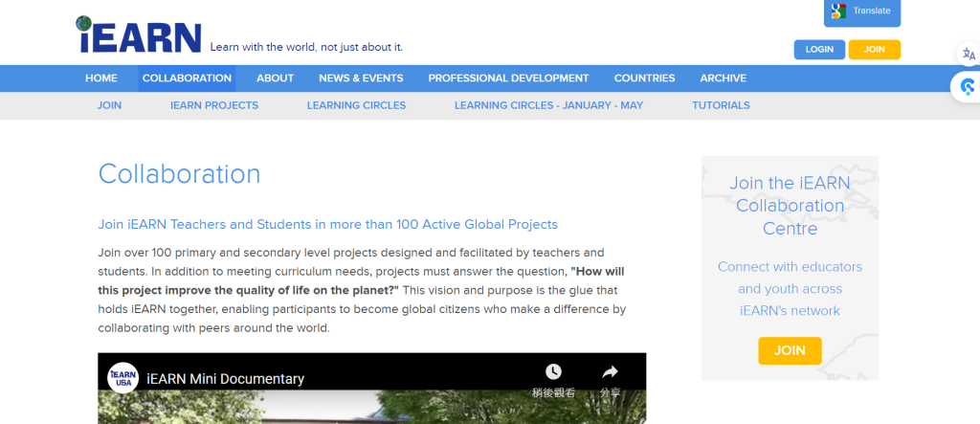The height and width of the screenshot is (424, 980).
Task: Click the iEARN Mini Documentary video title
Action: (x=225, y=379)
